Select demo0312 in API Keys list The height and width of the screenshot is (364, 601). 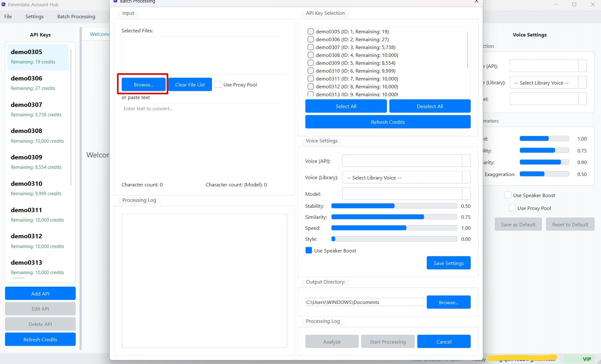pos(37,241)
